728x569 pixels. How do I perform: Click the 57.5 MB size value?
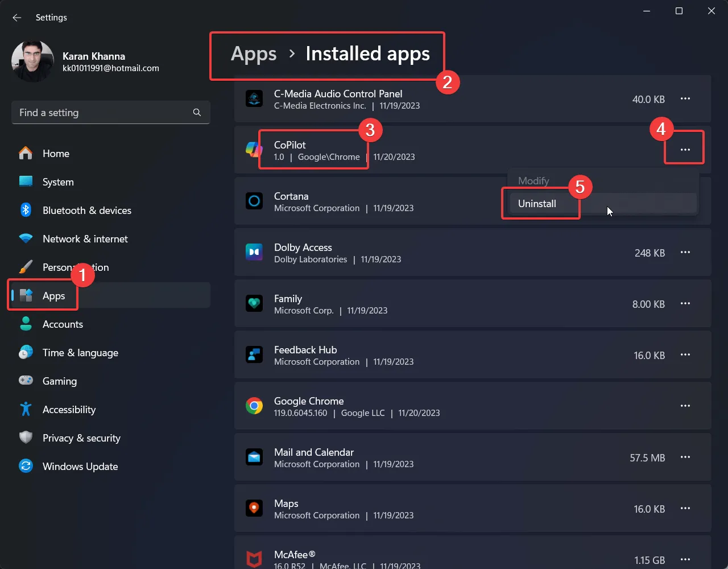[x=647, y=457]
